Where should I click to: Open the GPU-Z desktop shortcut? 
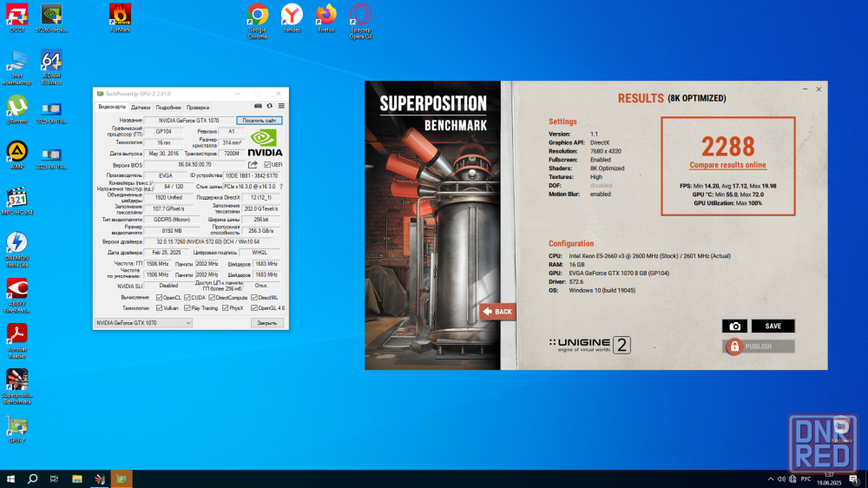(17, 430)
